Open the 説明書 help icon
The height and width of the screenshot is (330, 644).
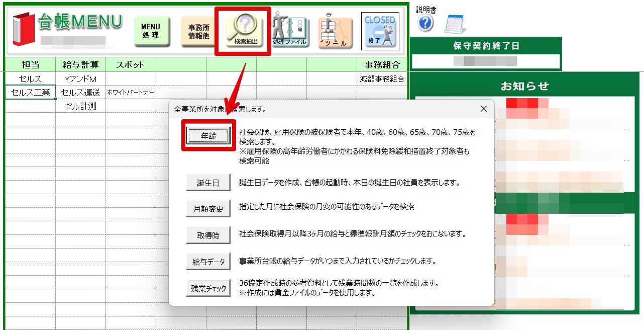click(x=425, y=23)
